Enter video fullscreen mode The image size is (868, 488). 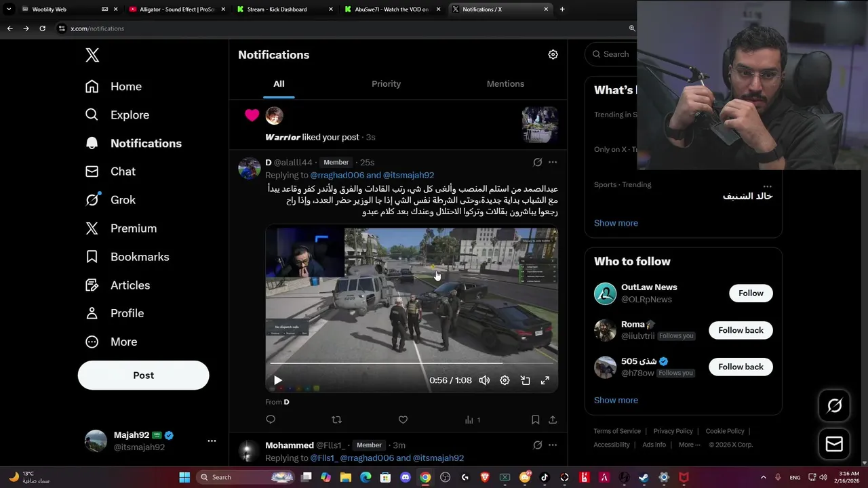[545, 381]
